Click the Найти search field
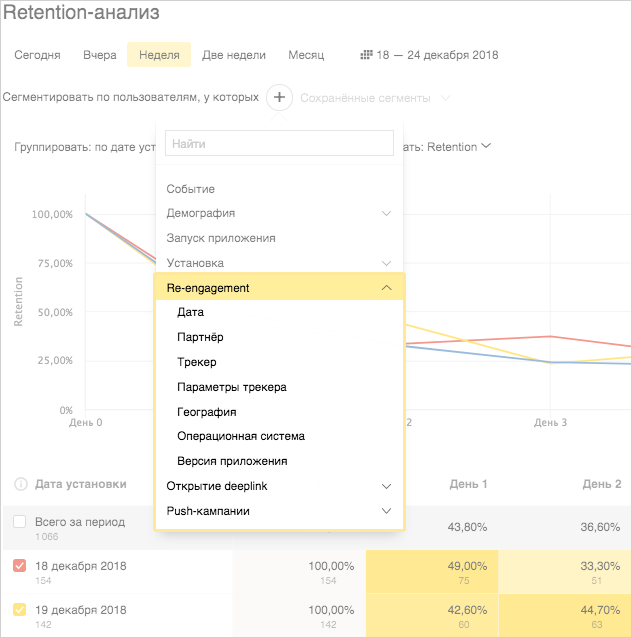The width and height of the screenshot is (632, 638). point(279,144)
